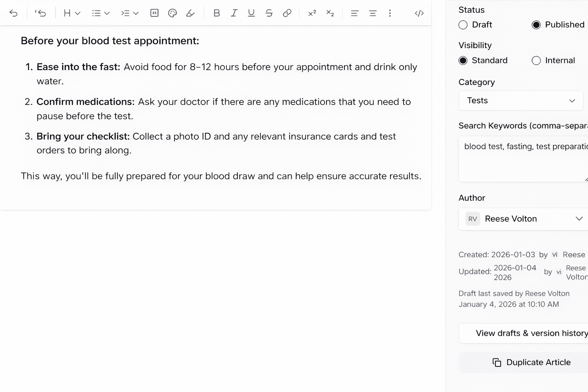This screenshot has width=588, height=392.
Task: Click the Search Keywords text field
Action: pyautogui.click(x=523, y=159)
